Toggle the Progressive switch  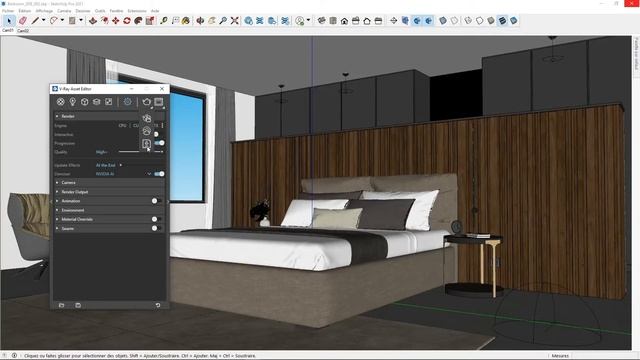coord(159,143)
